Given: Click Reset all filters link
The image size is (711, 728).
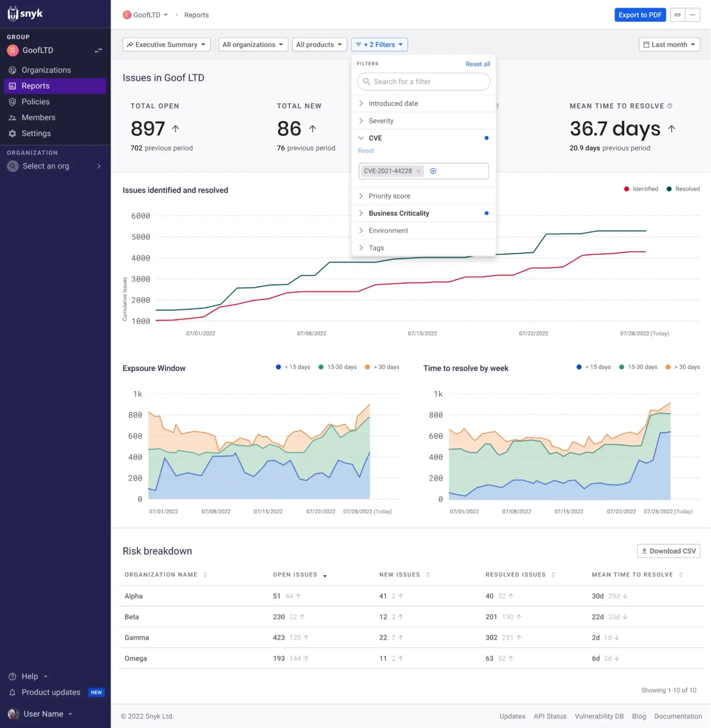Looking at the screenshot, I should click(x=477, y=64).
